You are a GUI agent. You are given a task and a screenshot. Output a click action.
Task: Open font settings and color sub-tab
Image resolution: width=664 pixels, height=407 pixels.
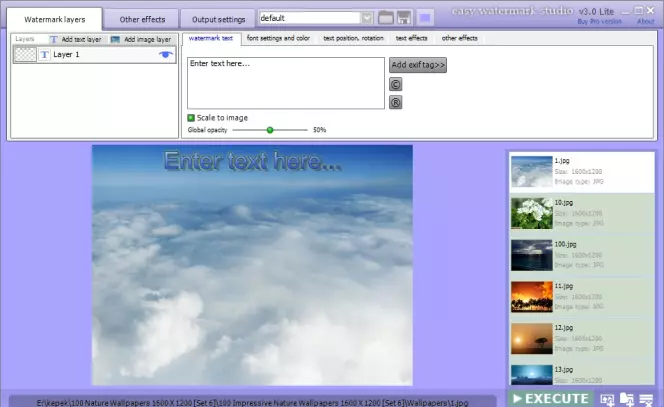click(x=278, y=38)
